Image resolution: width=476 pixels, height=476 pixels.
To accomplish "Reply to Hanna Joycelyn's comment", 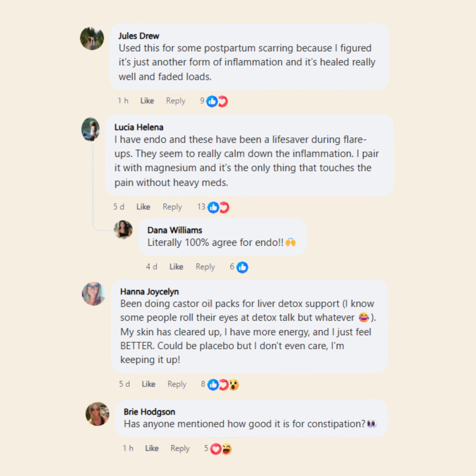I will point(177,384).
